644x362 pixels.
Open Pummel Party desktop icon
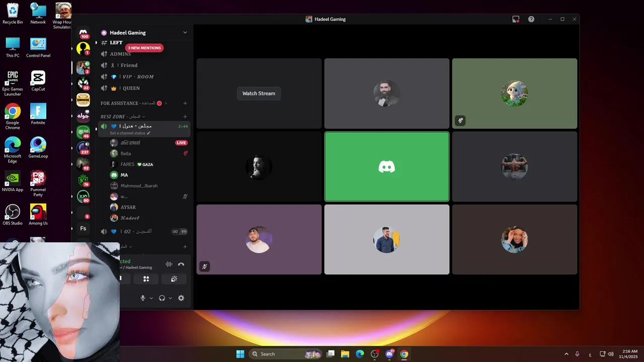tap(38, 184)
